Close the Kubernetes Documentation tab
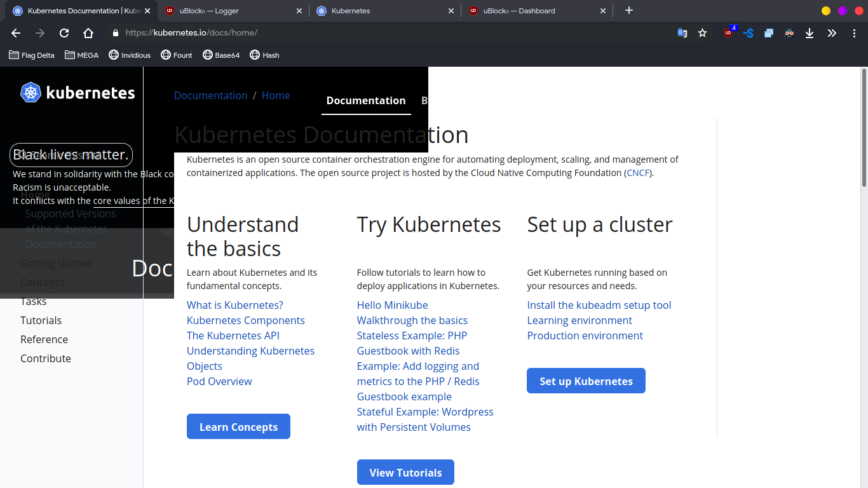This screenshot has height=488, width=868. pos(147,11)
